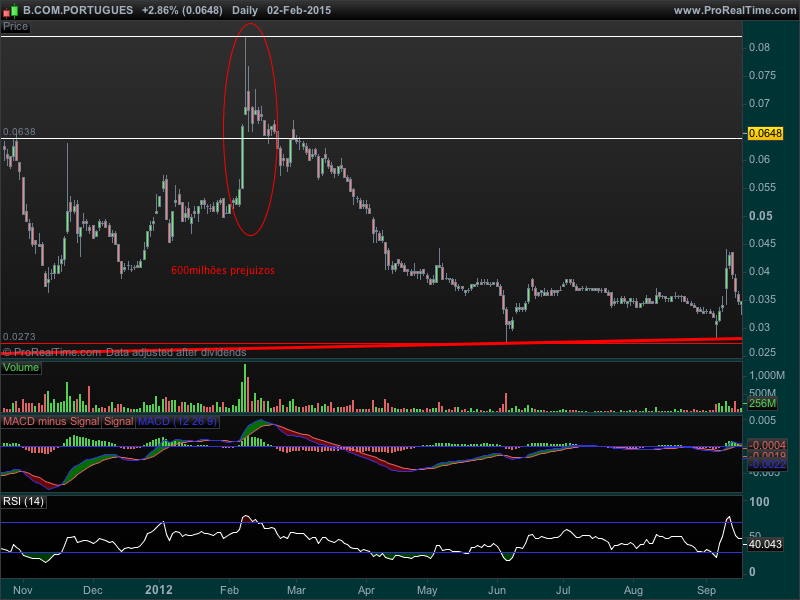The width and height of the screenshot is (800, 600).
Task: Click the 40.043 RSI value tag
Action: (x=765, y=544)
